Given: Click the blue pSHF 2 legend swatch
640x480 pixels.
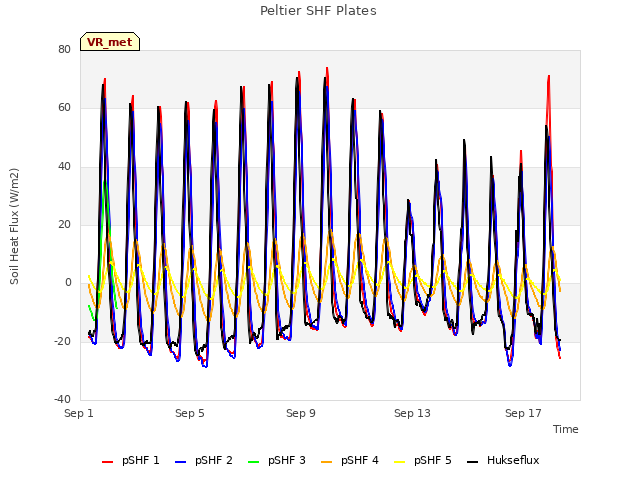Looking at the screenshot, I should pos(180,462).
